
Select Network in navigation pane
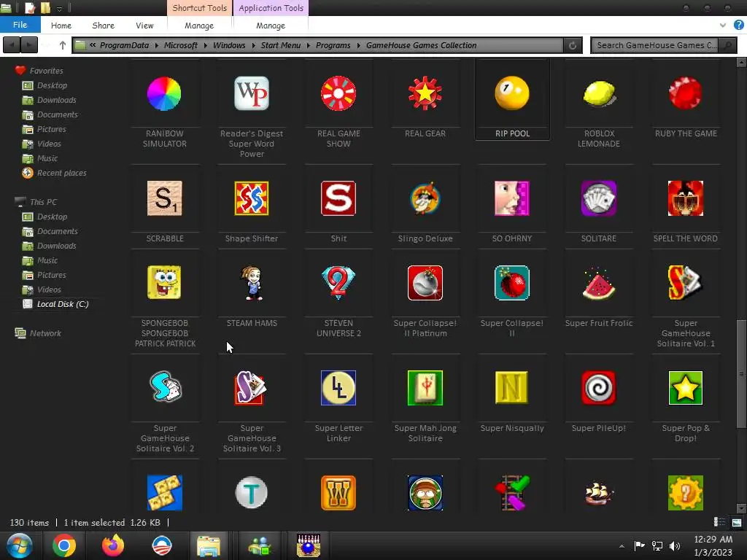click(38, 333)
